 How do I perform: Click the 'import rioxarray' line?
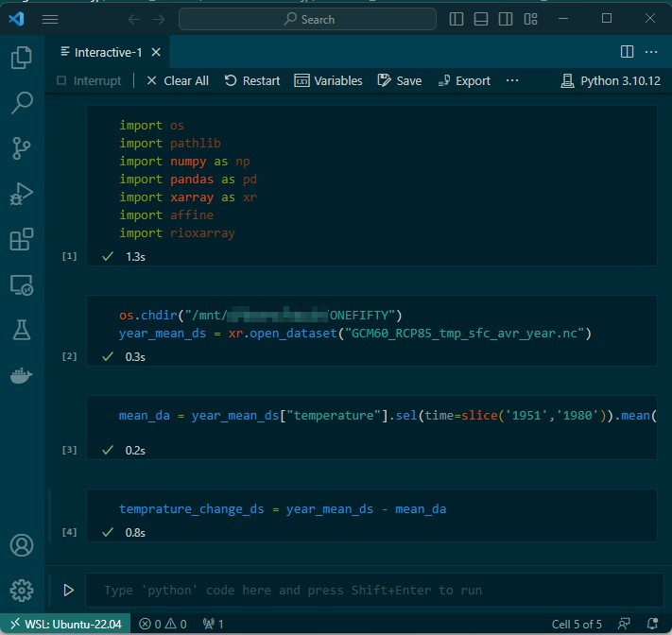(x=177, y=233)
